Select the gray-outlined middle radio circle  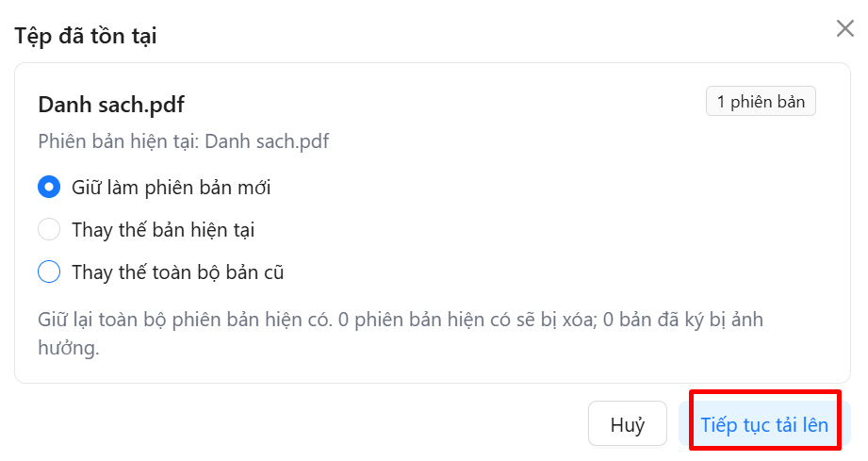click(49, 229)
